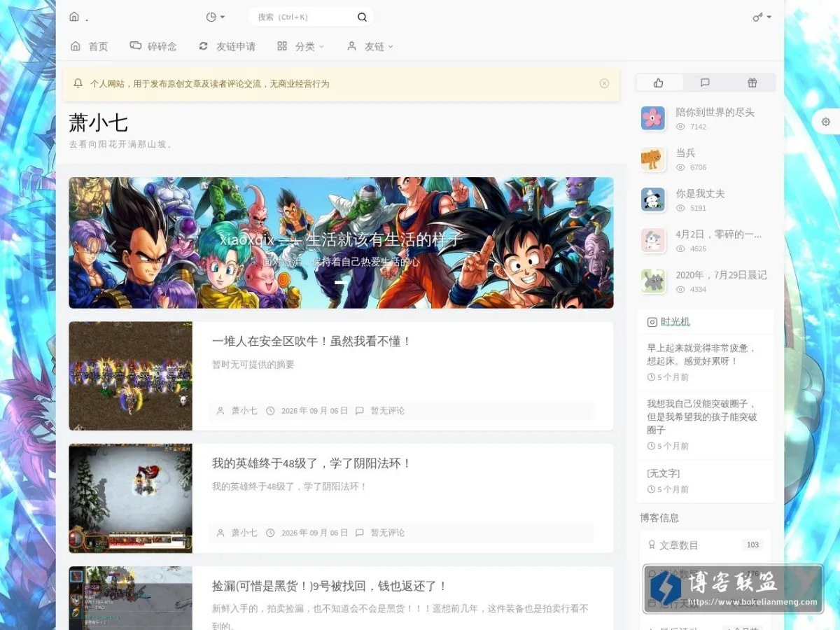This screenshot has width=840, height=630.
Task: Click 暂无评论 on 48级 post
Action: tap(387, 533)
